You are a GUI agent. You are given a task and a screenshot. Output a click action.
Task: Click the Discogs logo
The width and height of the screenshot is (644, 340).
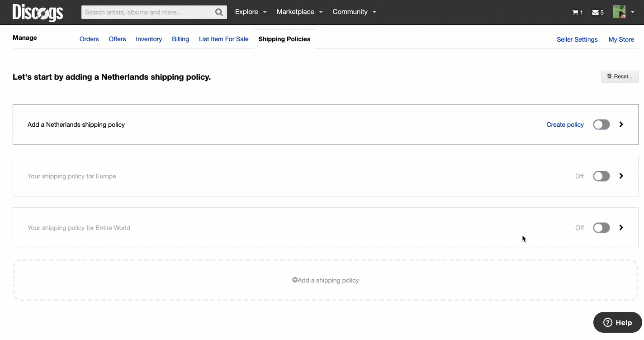(x=38, y=12)
